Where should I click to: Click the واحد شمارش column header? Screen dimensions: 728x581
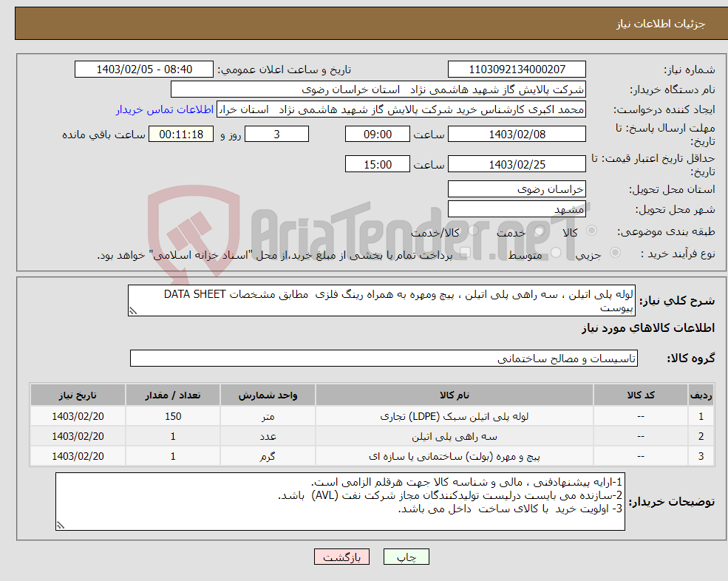[x=268, y=395]
